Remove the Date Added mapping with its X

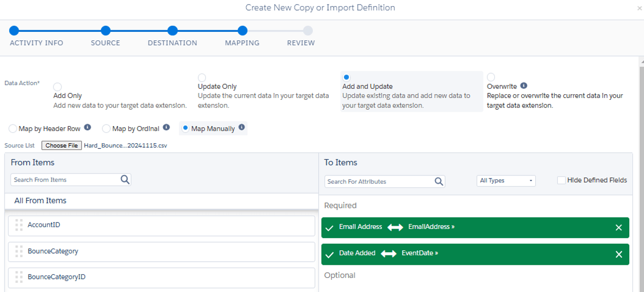tap(619, 254)
